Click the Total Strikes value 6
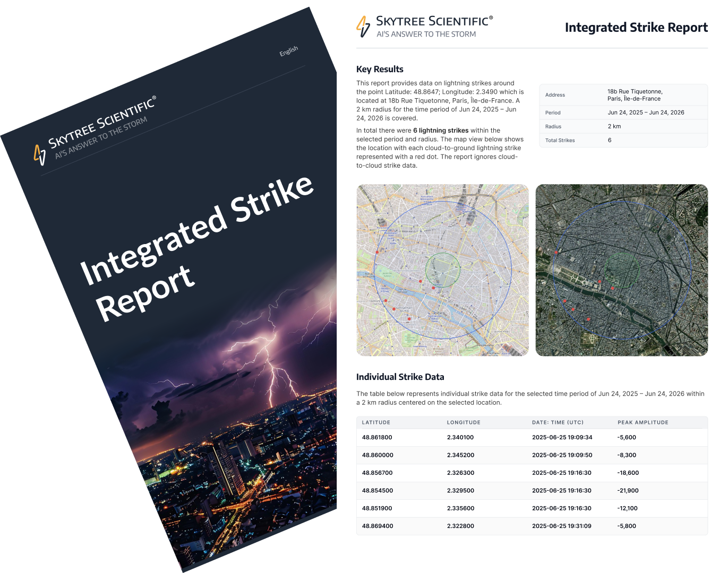 [x=610, y=140]
